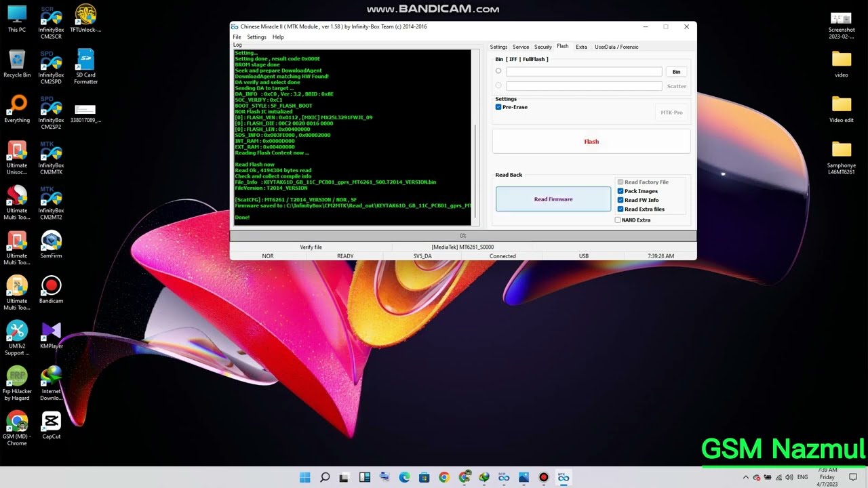Launch Bandicam desktop shortcut
The width and height of the screenshot is (868, 488).
tap(51, 290)
